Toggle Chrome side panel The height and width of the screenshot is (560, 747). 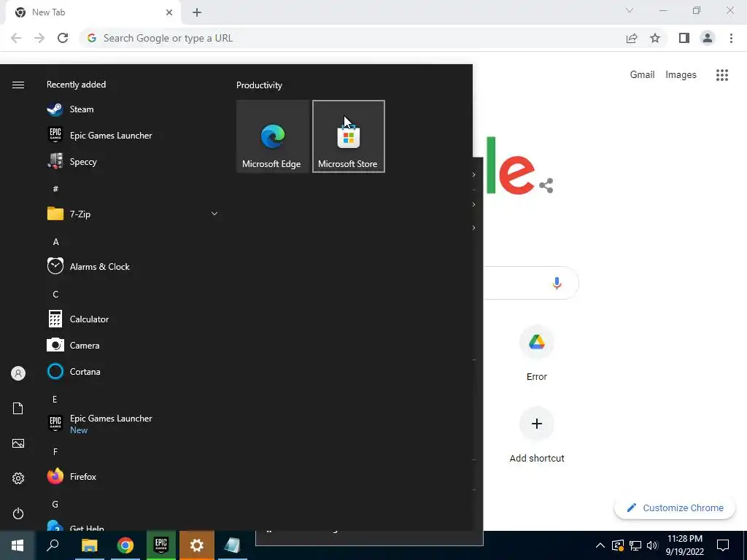tap(684, 38)
